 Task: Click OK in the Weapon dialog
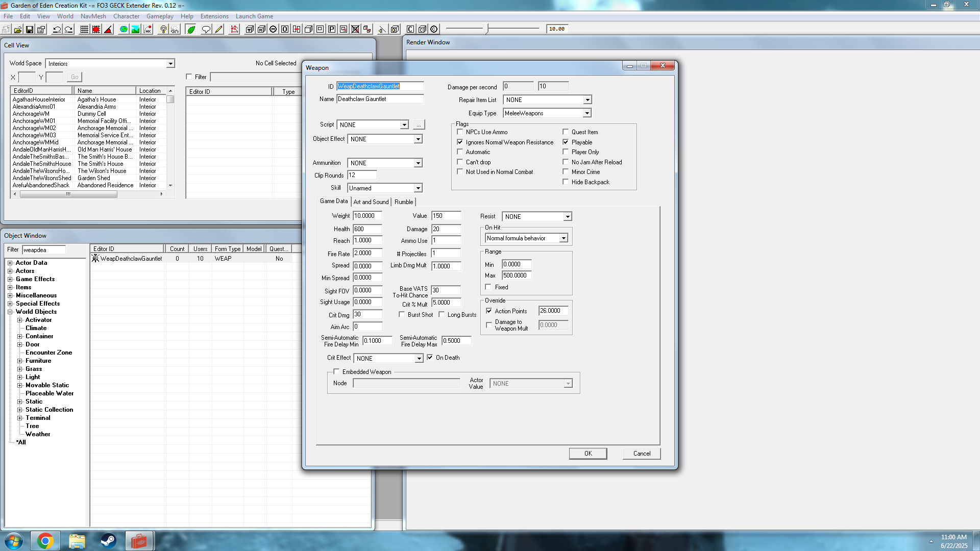588,454
